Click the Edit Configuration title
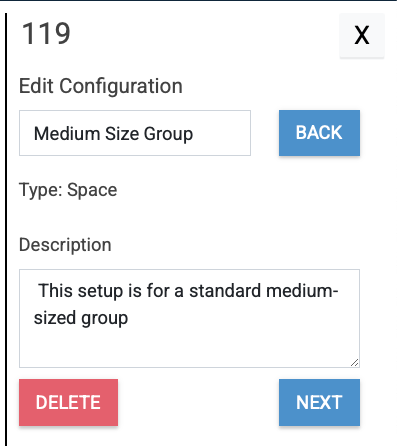Image resolution: width=397 pixels, height=446 pixels. pos(101,86)
